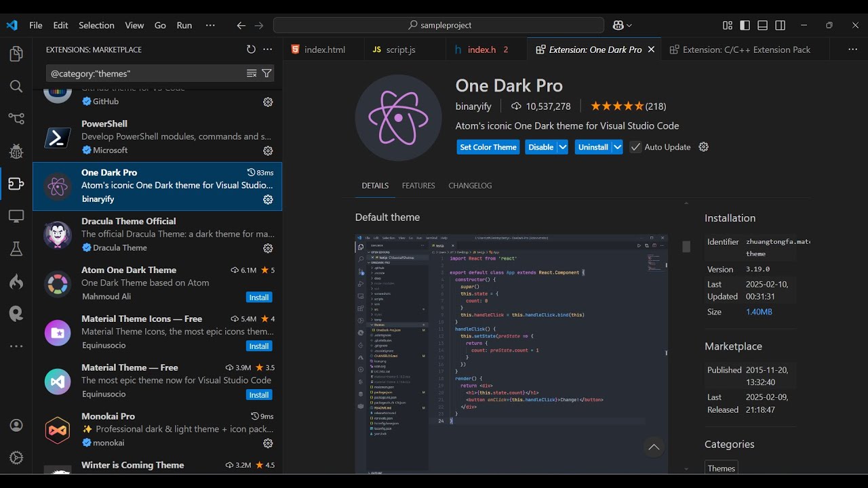Open manage gear for GitHub theme row
Screen dimensions: 868x488
pos(268,102)
